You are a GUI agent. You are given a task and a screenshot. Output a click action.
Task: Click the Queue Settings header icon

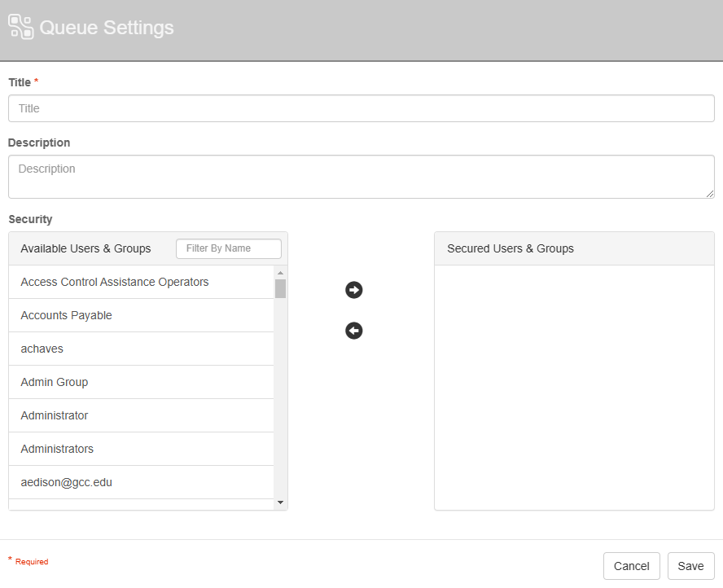coord(21,27)
